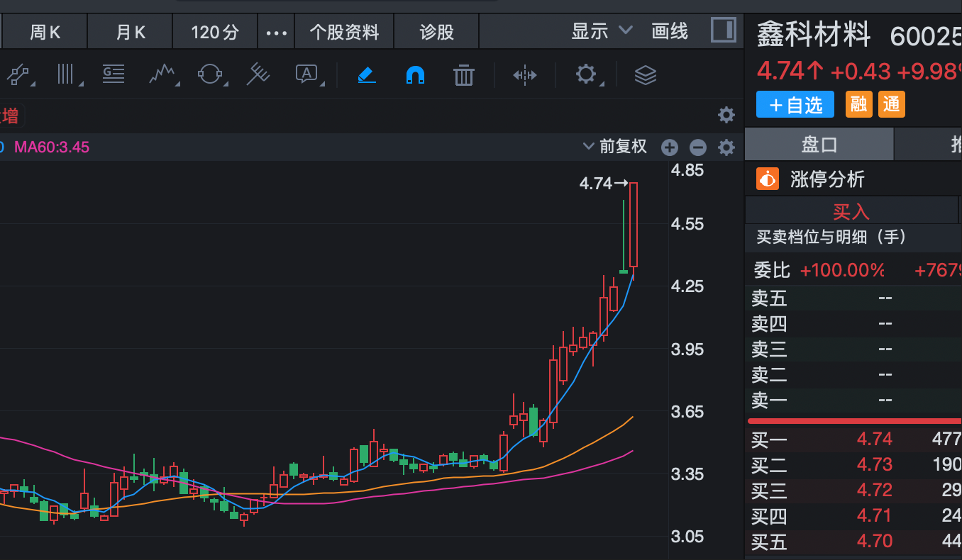The height and width of the screenshot is (560, 962).
Task: Click the 通 connect badge
Action: 892,105
